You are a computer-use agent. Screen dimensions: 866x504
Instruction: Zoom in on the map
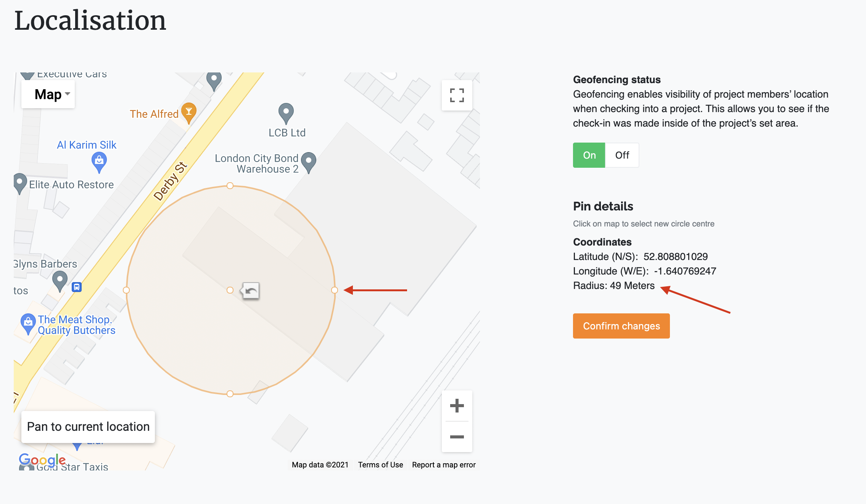[457, 406]
